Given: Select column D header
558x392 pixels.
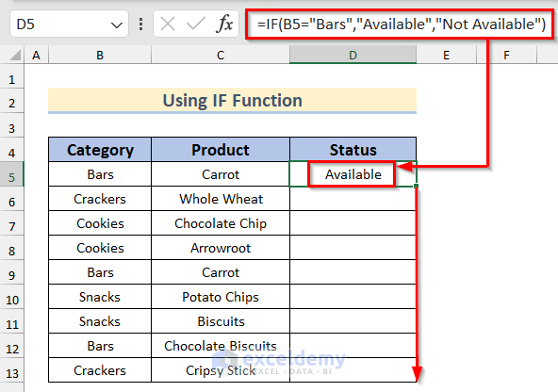Looking at the screenshot, I should point(353,56).
